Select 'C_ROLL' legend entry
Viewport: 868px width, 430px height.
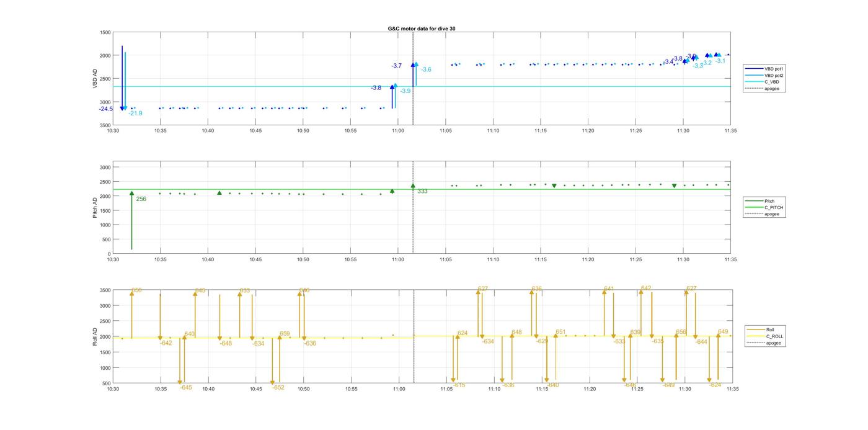[774, 336]
